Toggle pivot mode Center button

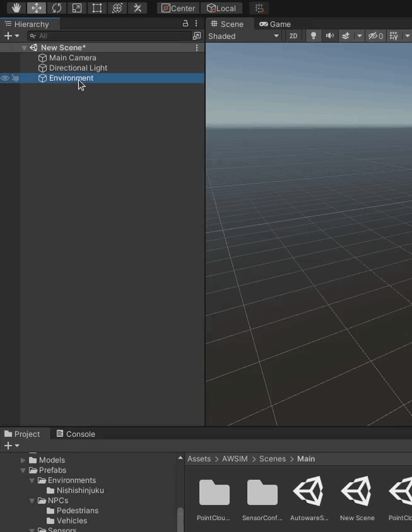[x=179, y=8]
